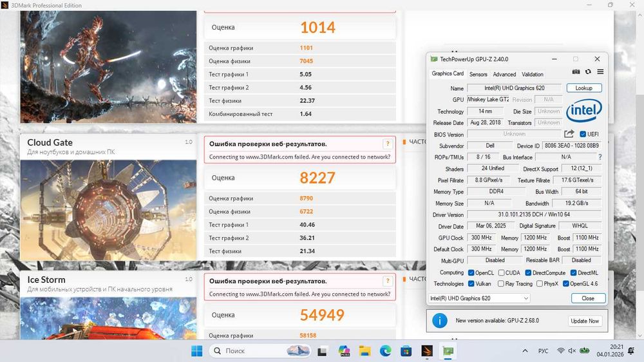Click the Driver Version field 31.0.101.2135

pyautogui.click(x=534, y=214)
